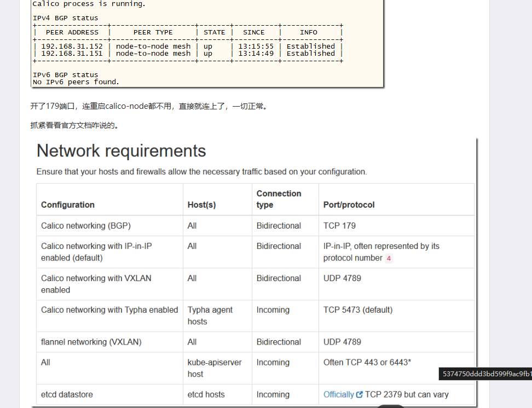Click the 'PEER TYPE' column header
Screen dimensions: 532x408
(153, 32)
